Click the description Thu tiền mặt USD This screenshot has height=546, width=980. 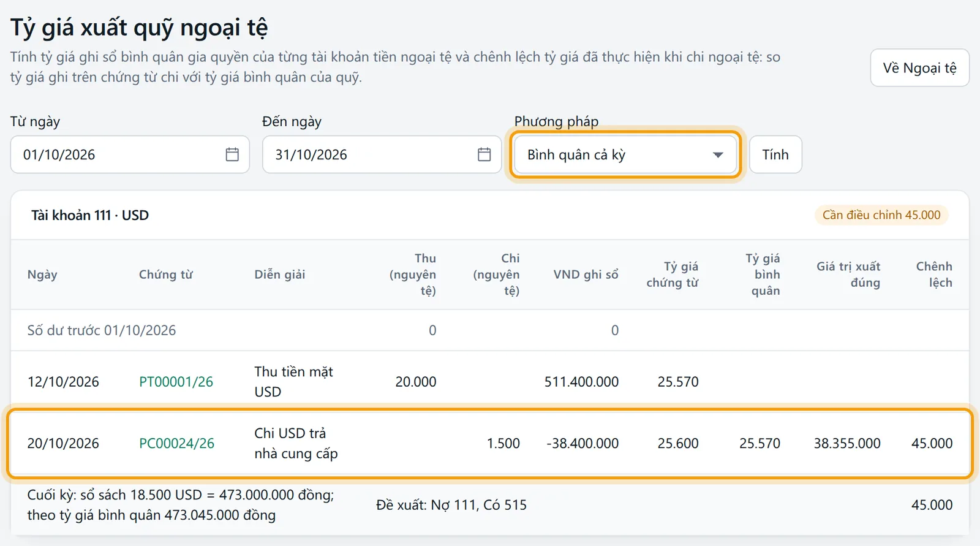click(294, 382)
